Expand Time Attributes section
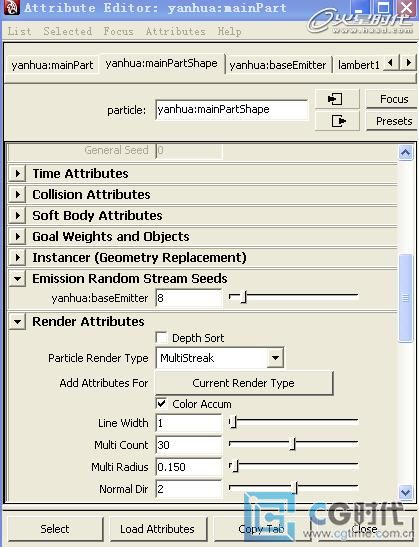This screenshot has width=419, height=547. 17,173
